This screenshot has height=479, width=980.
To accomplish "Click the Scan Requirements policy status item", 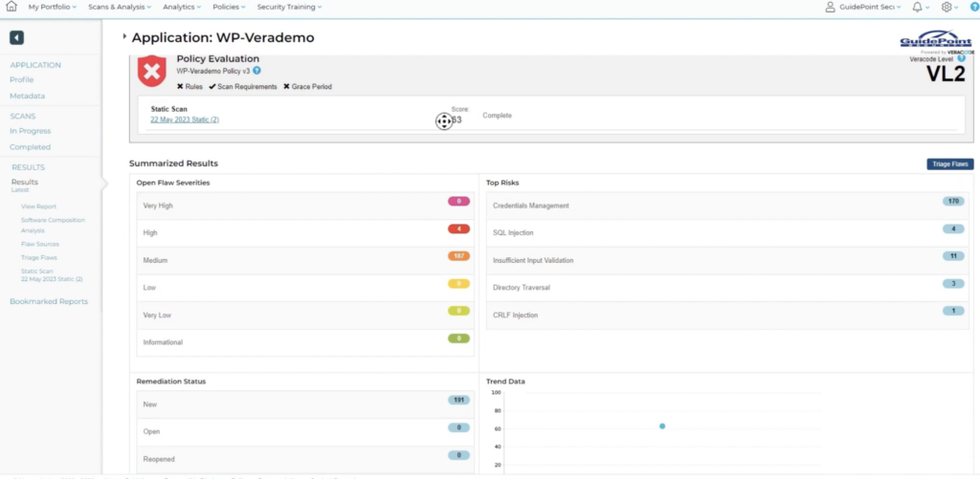I will (243, 87).
